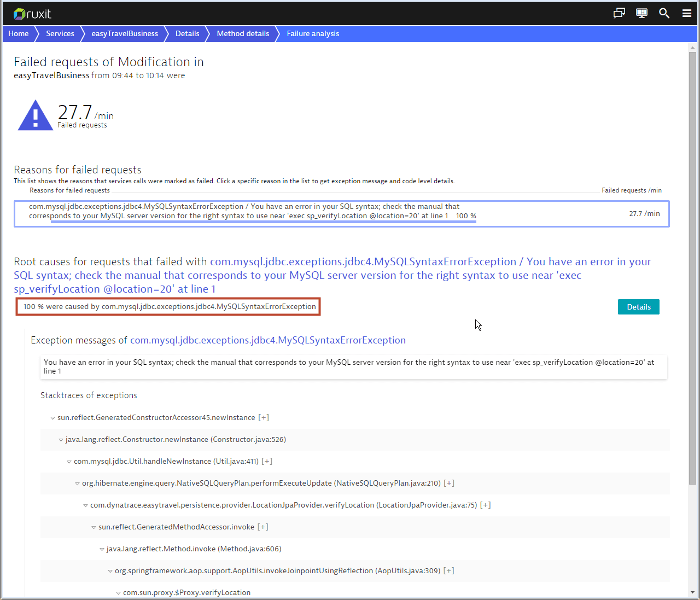This screenshot has height=600, width=700.
Task: Open the monitor dashboard icon in header
Action: coord(642,13)
